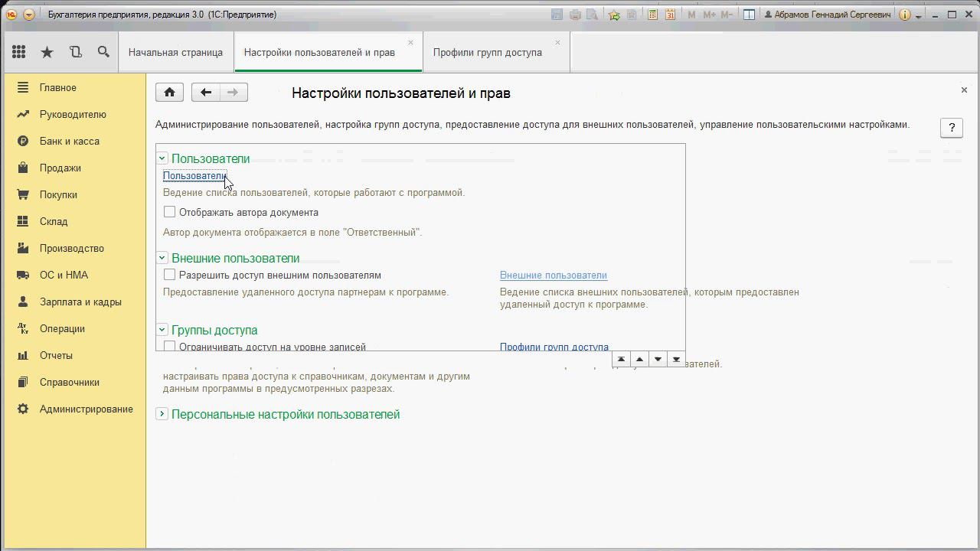Click the panel layout settings icon
The width and height of the screenshot is (980, 551).
tap(750, 15)
